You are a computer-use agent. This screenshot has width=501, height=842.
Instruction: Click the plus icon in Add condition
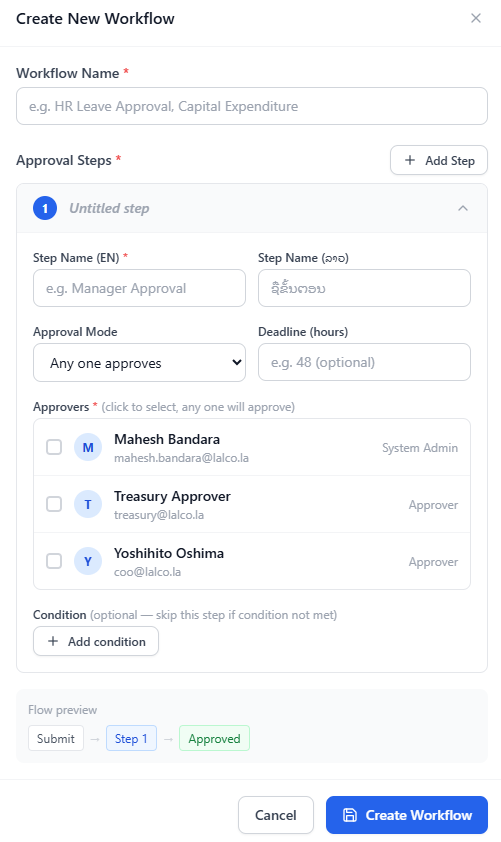click(x=53, y=641)
